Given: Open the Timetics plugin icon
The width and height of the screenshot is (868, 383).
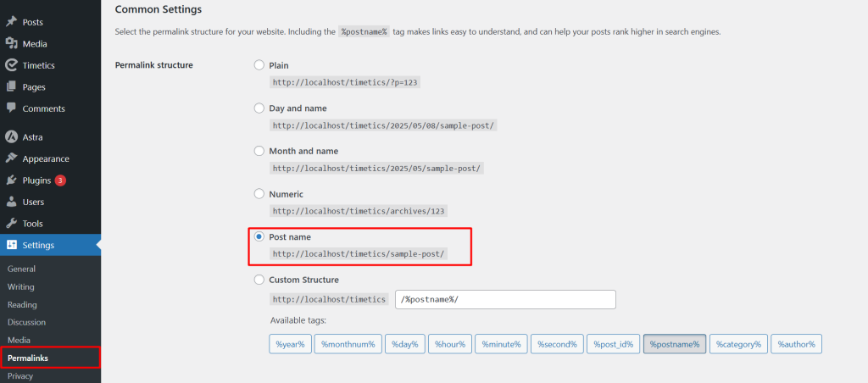Looking at the screenshot, I should click(x=11, y=65).
